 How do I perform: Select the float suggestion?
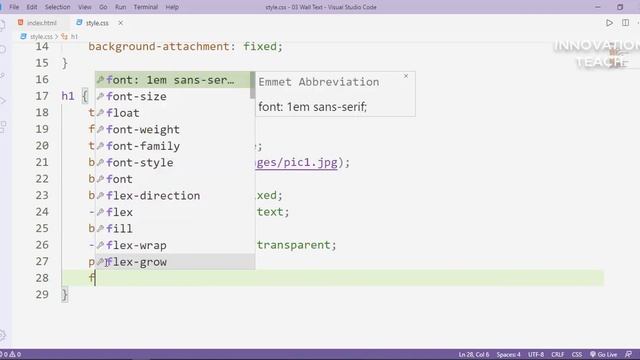pyautogui.click(x=175, y=113)
